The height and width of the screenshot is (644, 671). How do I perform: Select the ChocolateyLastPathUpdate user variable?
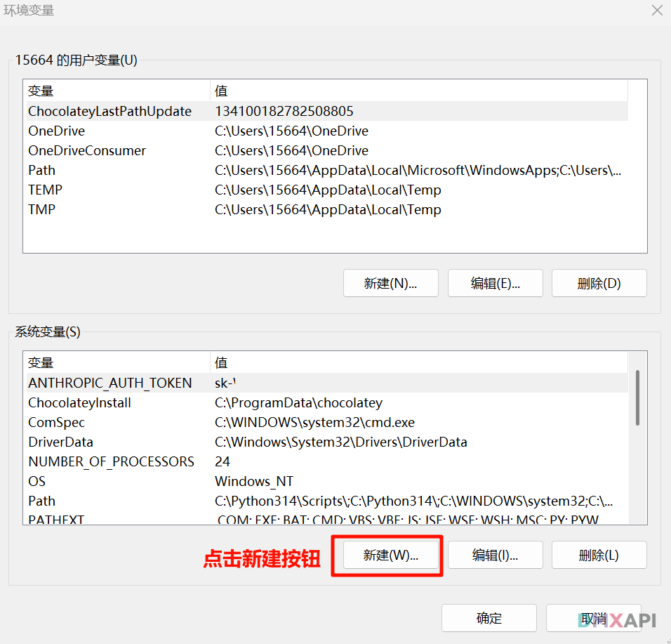pos(109,111)
